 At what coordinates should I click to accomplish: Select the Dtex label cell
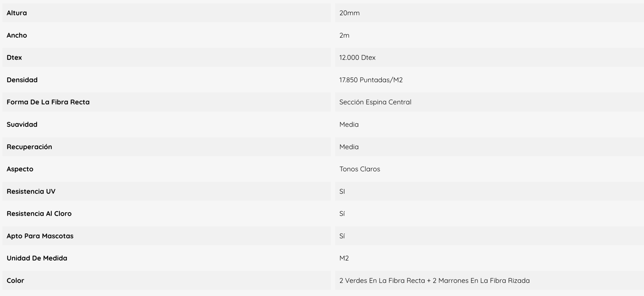tap(167, 58)
